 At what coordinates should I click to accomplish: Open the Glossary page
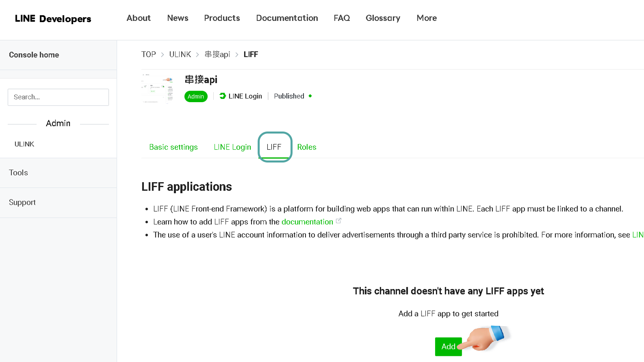383,18
